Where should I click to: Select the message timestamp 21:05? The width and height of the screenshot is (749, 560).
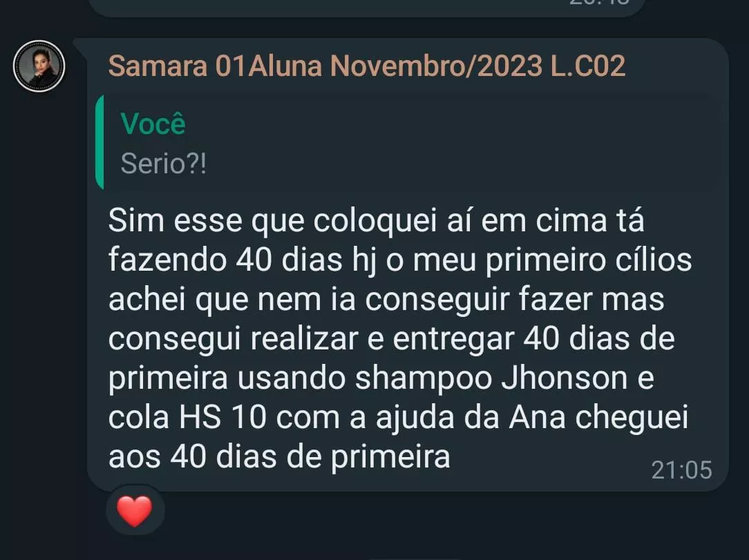coord(682,470)
